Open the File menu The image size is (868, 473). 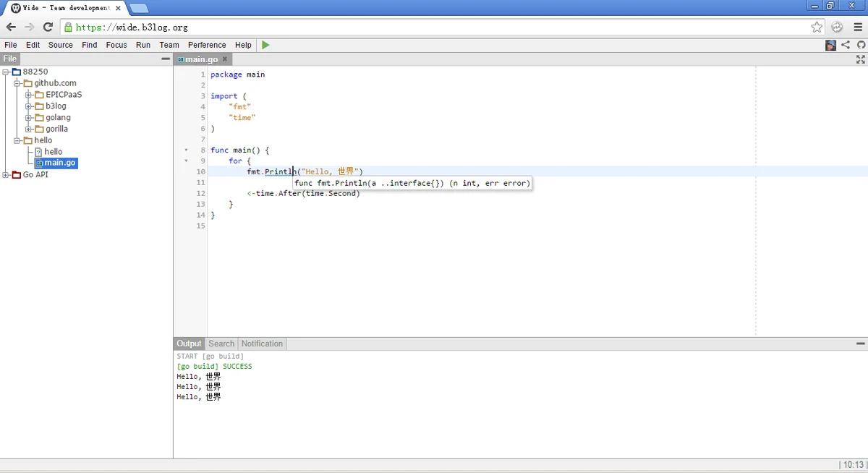[x=11, y=45]
